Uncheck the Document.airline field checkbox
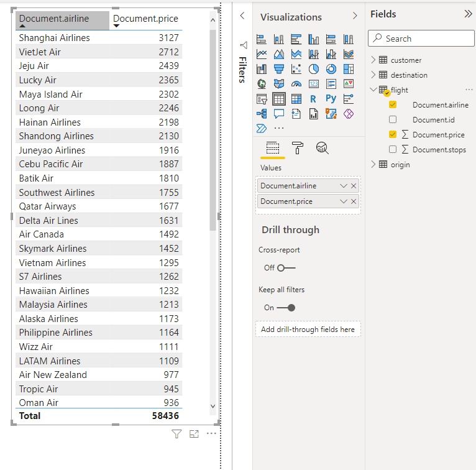 click(x=393, y=104)
